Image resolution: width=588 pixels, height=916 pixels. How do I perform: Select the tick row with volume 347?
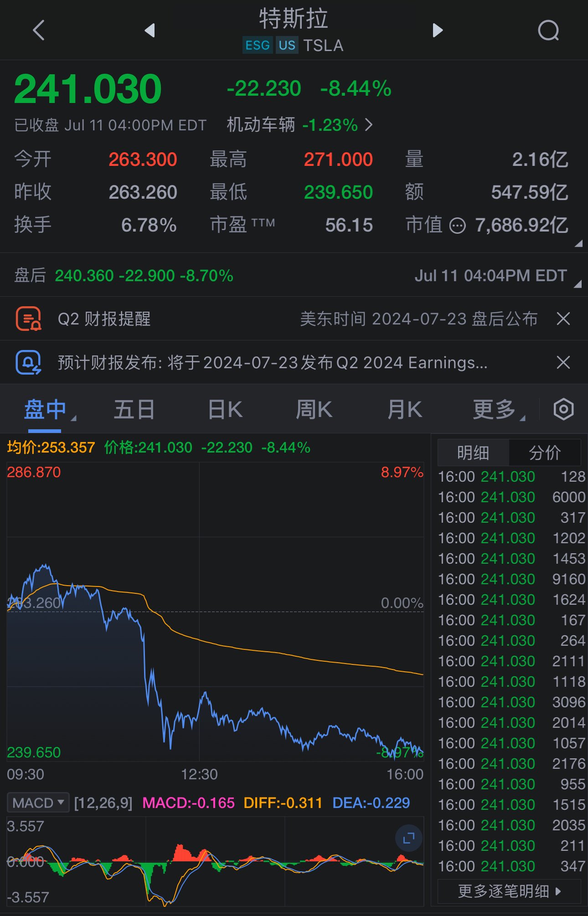point(511,866)
